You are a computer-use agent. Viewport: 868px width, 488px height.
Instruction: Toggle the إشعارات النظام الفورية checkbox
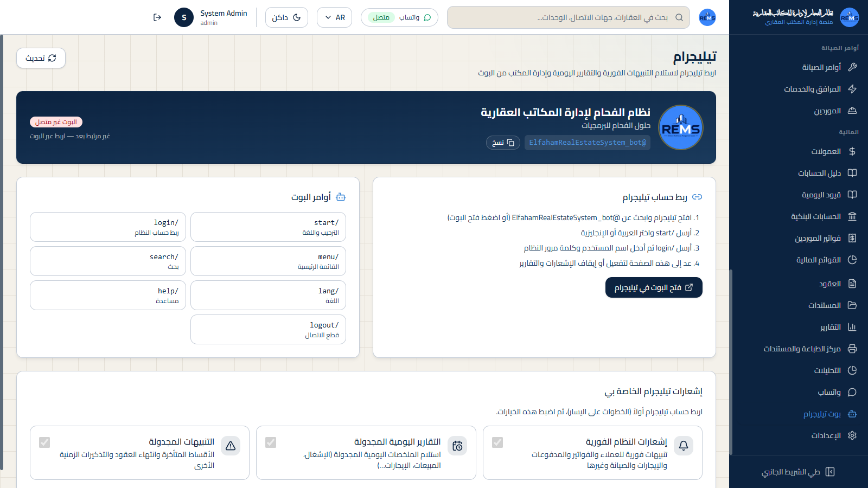(497, 442)
